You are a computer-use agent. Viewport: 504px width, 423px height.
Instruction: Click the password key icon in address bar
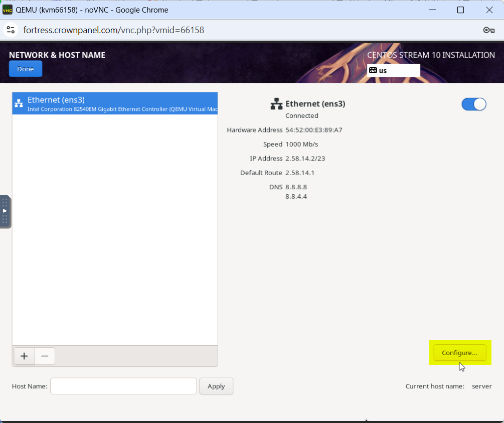pos(488,30)
